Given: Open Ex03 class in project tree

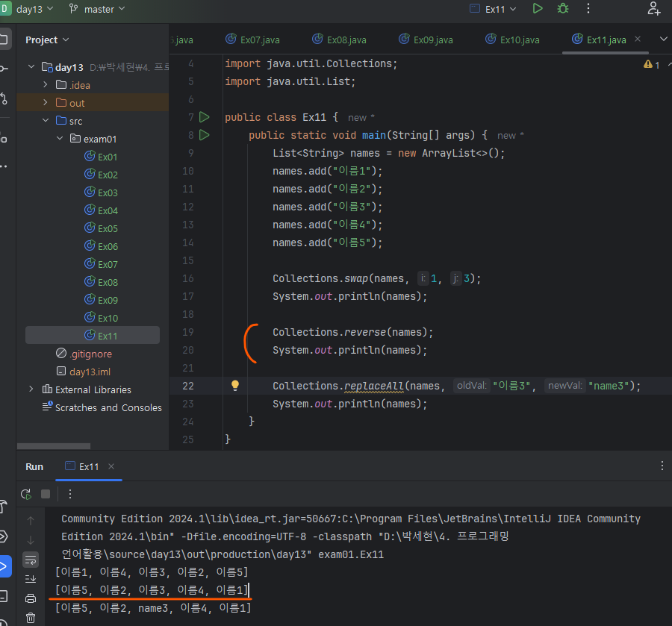Looking at the screenshot, I should pos(101,193).
